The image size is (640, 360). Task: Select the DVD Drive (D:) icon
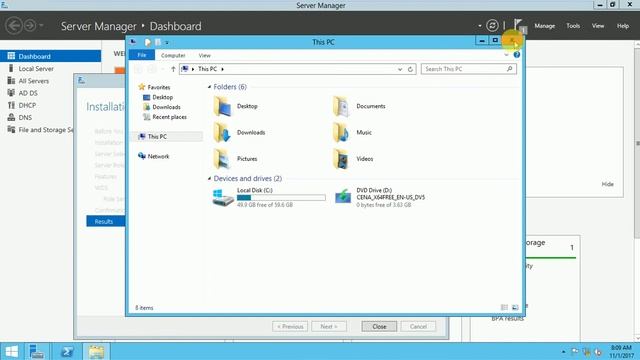343,197
